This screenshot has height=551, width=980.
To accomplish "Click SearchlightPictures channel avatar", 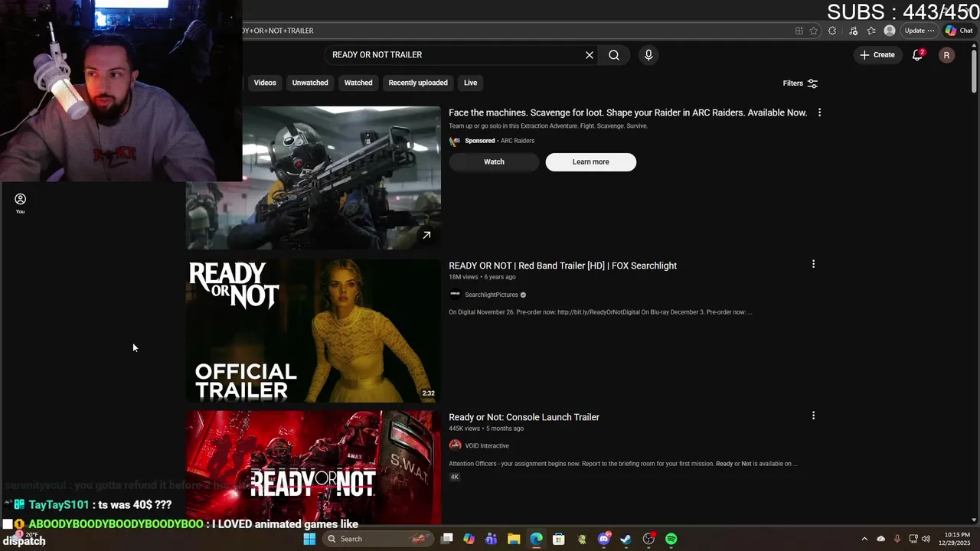I will (x=455, y=294).
